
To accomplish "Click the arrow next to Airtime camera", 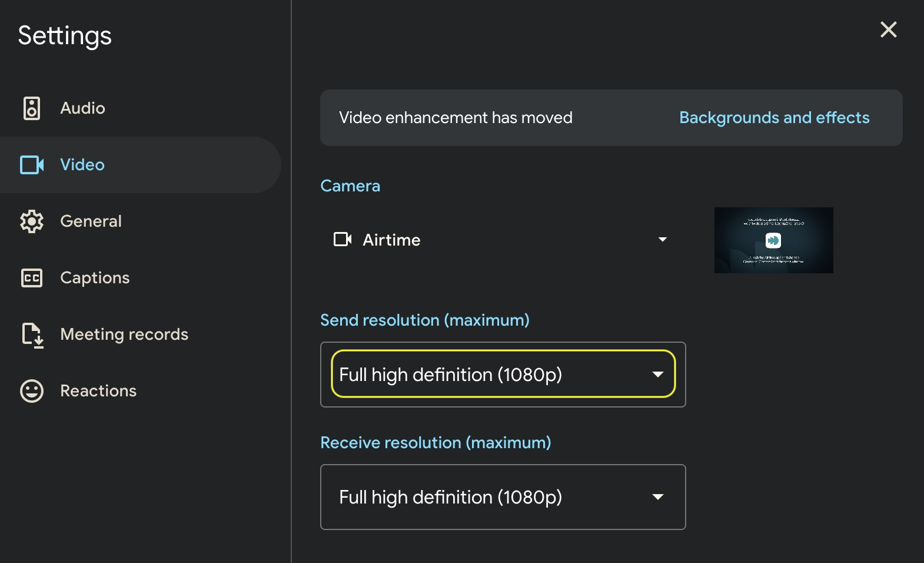I will pyautogui.click(x=662, y=240).
